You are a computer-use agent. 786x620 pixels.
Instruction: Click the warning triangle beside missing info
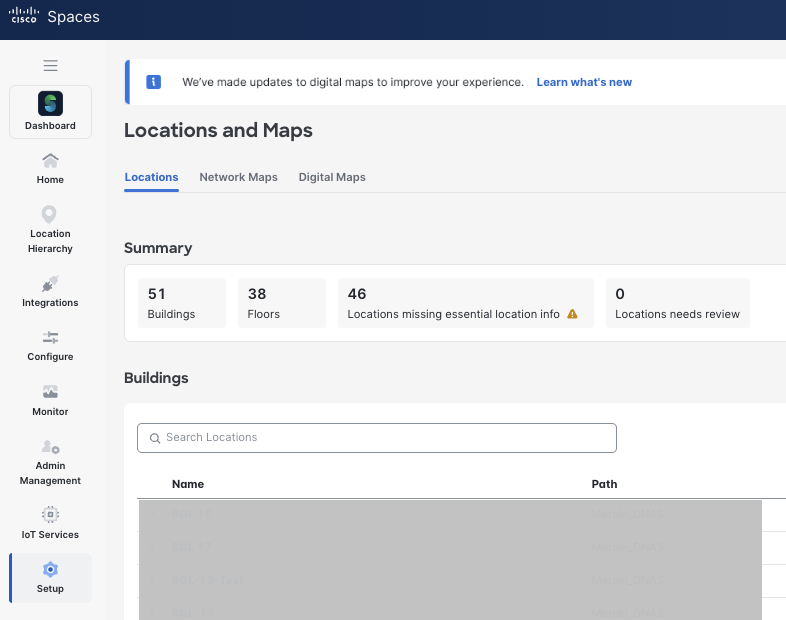(x=573, y=314)
